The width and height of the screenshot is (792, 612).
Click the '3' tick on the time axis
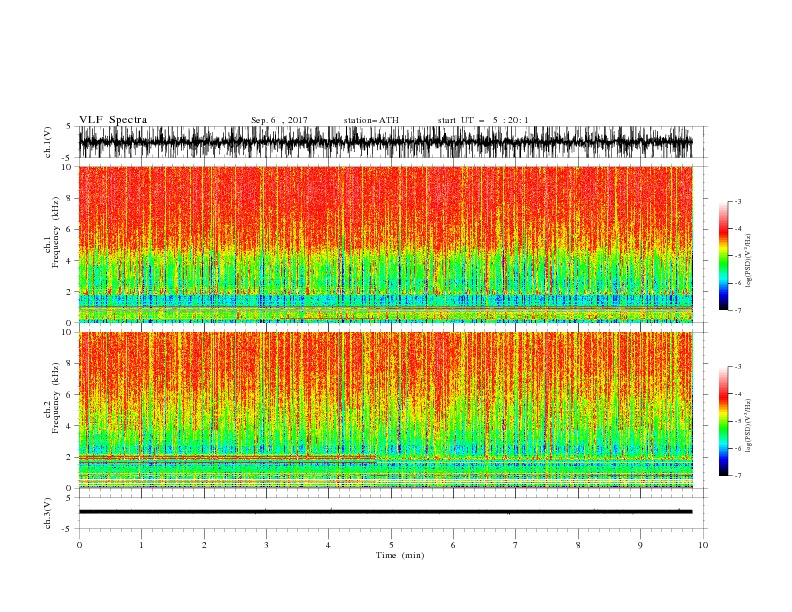[266, 545]
